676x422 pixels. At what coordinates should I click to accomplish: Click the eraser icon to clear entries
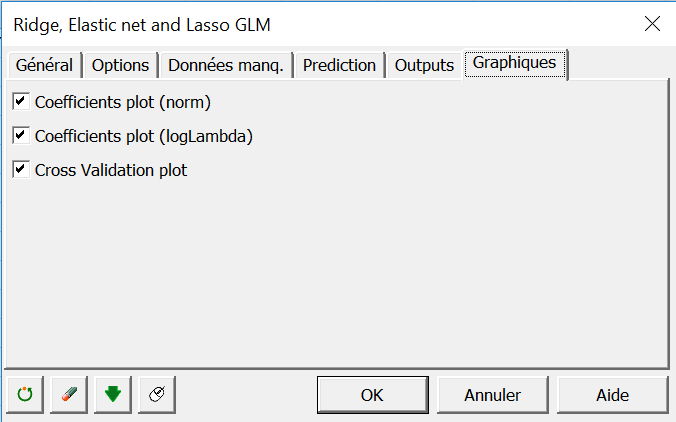click(69, 395)
